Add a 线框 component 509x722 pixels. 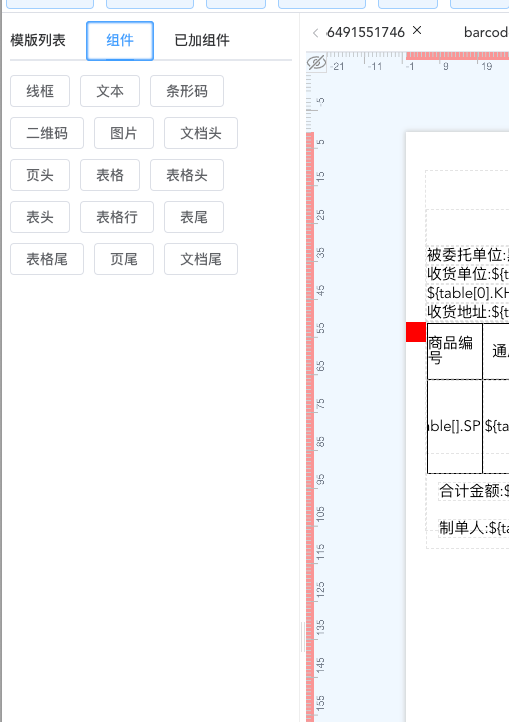click(x=40, y=91)
